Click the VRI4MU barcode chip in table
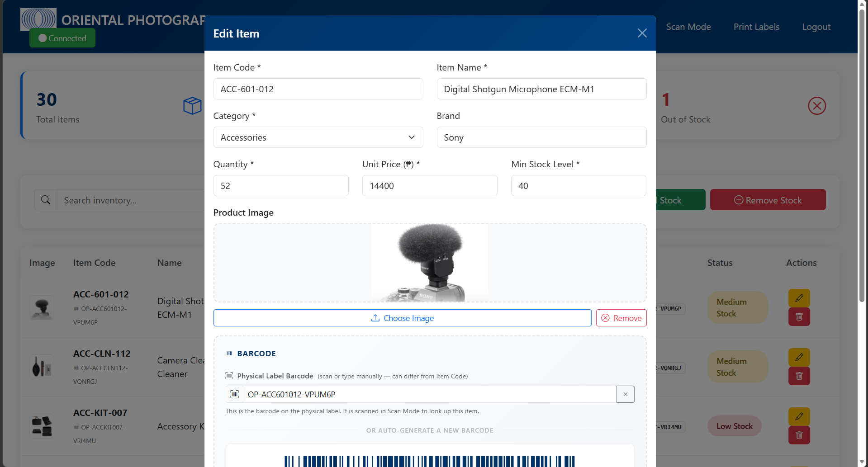The image size is (868, 467). (x=671, y=427)
